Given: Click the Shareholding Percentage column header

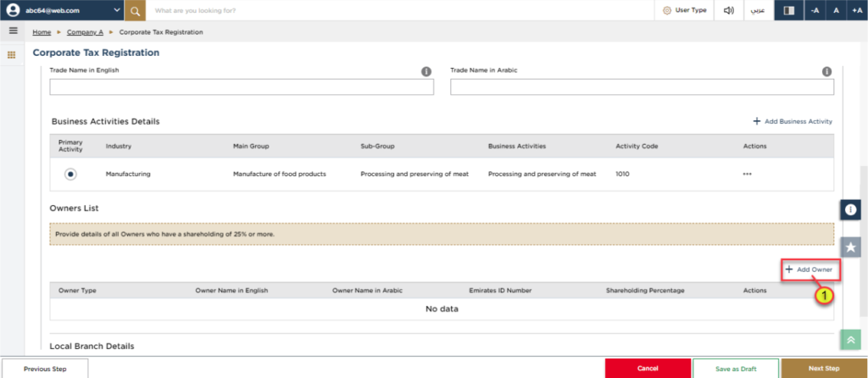Looking at the screenshot, I should tap(645, 290).
